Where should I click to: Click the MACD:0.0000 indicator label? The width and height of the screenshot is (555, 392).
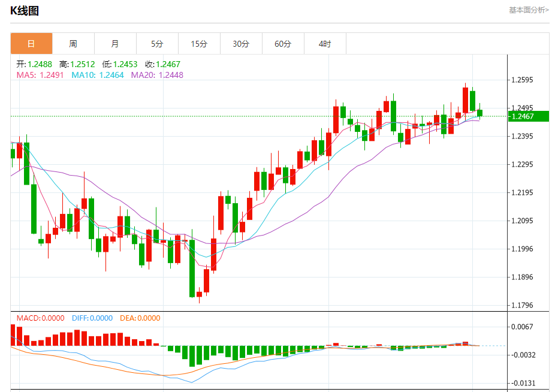(x=40, y=318)
